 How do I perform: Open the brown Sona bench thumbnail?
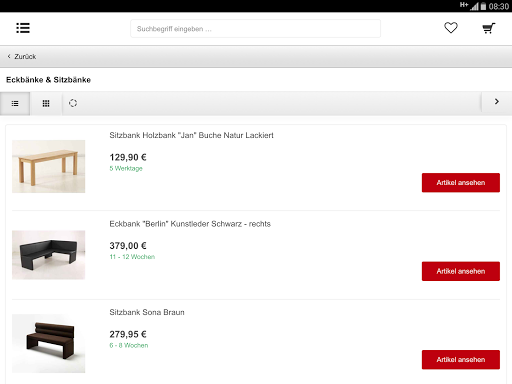(49, 343)
